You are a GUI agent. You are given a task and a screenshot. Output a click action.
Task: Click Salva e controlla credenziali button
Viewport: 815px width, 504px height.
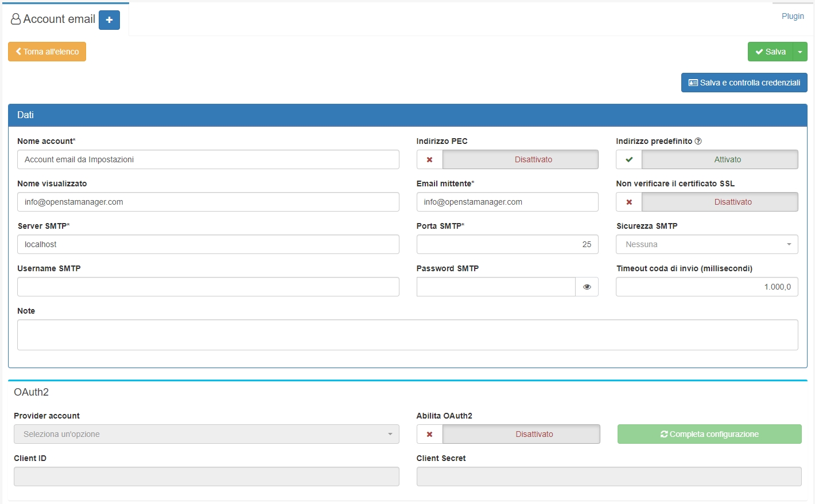[744, 83]
